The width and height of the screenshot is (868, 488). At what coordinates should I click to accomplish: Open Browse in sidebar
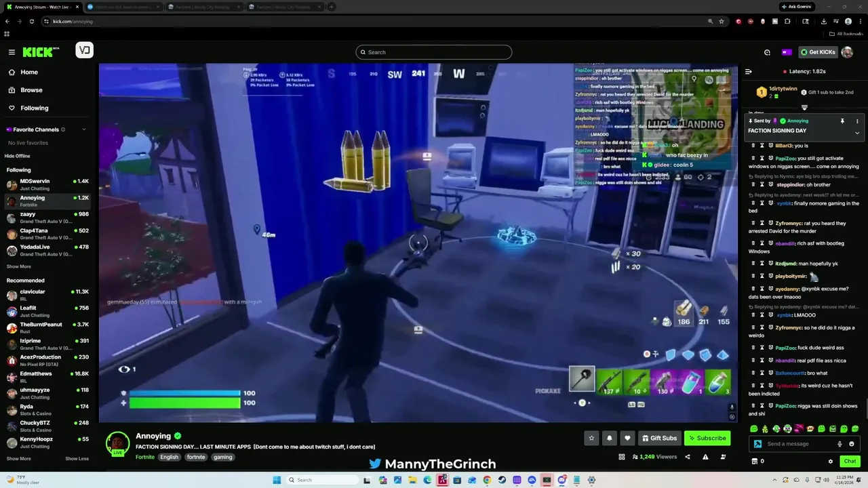coord(31,90)
